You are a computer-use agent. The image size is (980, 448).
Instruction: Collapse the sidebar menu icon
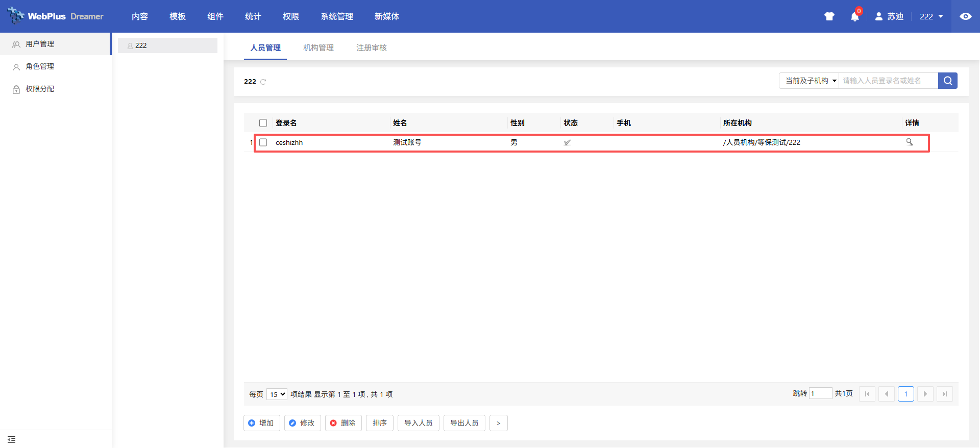click(x=12, y=439)
